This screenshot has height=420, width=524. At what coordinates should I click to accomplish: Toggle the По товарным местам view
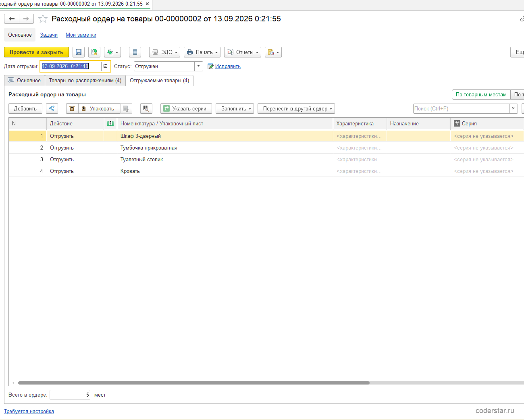[481, 94]
